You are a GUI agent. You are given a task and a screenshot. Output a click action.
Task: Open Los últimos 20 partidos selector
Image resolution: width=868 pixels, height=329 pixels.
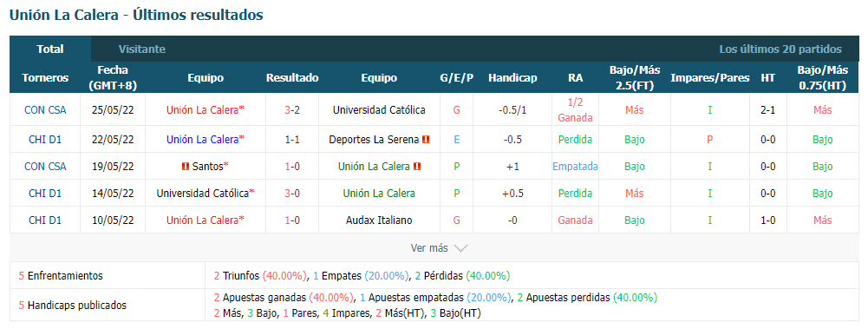tap(780, 49)
